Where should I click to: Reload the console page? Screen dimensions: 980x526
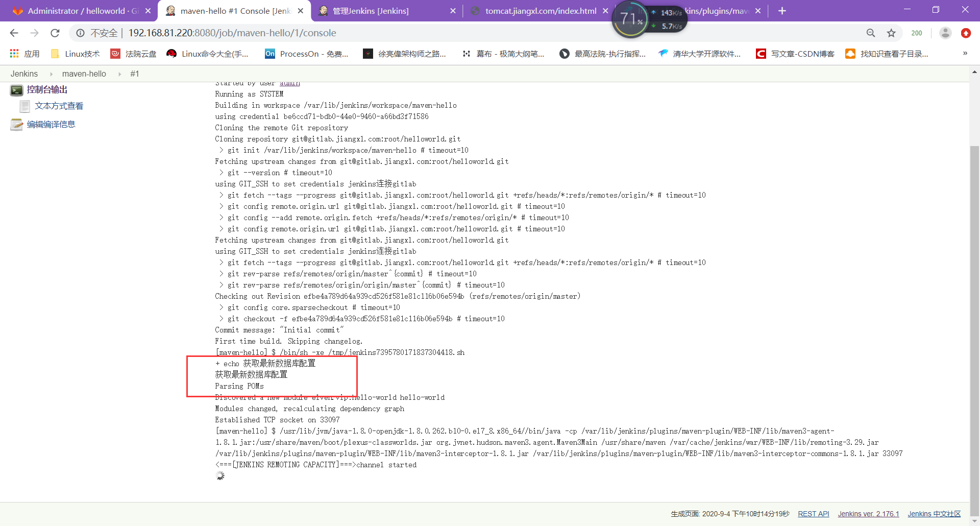tap(55, 33)
